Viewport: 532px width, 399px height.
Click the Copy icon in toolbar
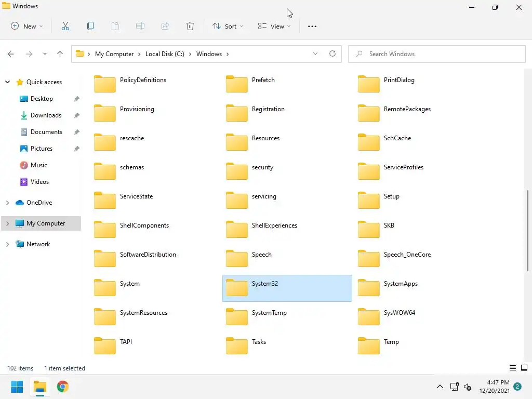(x=90, y=26)
